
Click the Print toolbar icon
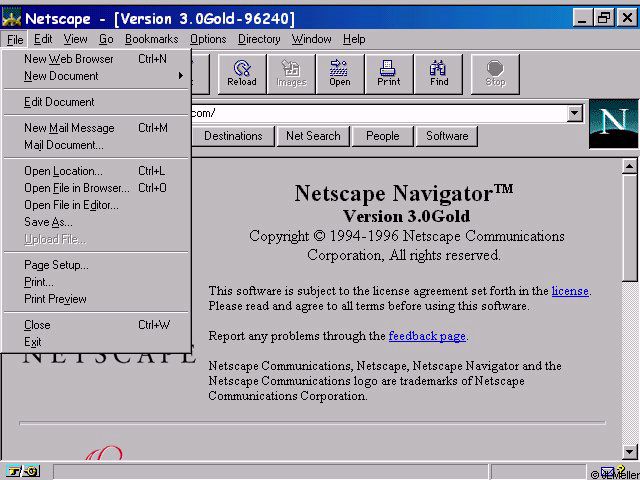389,74
